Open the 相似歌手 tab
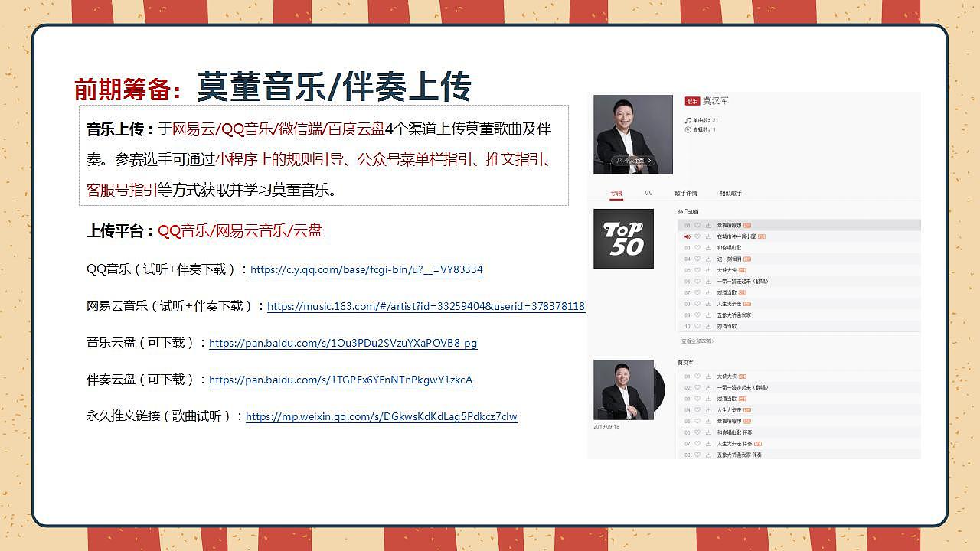The width and height of the screenshot is (980, 551). point(730,193)
